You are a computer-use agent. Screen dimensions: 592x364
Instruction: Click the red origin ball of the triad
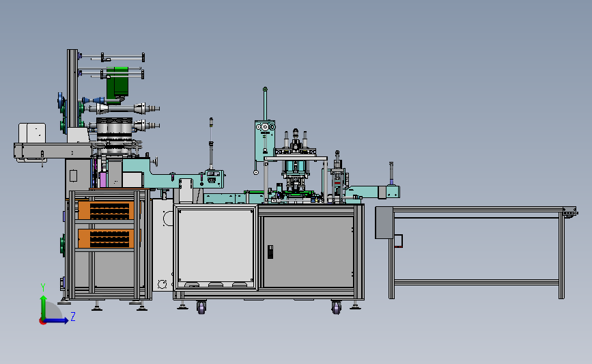[42, 322]
